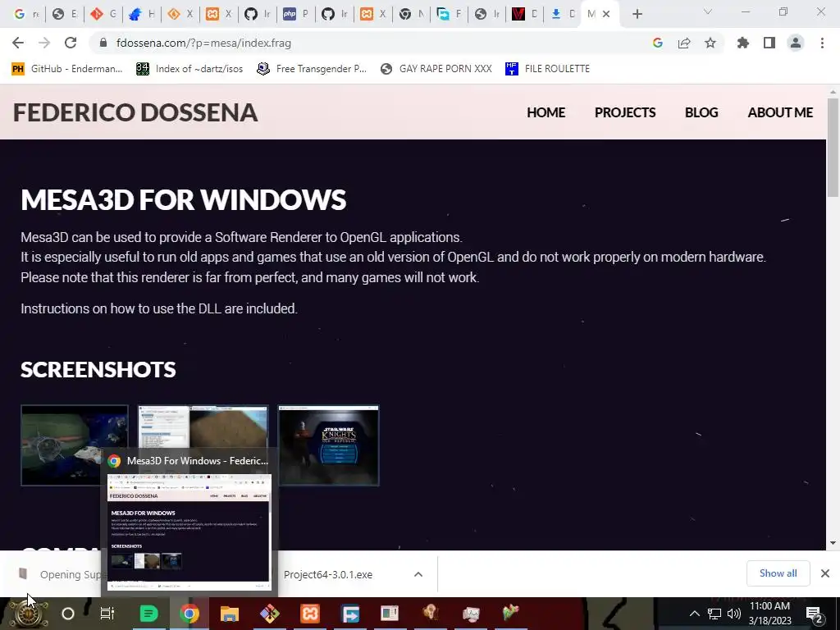Open Chrome three-dot menu

tap(822, 43)
